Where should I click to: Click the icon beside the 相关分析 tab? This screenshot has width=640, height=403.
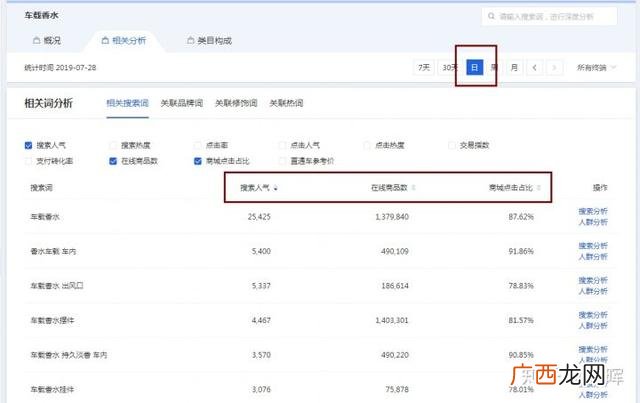point(105,40)
